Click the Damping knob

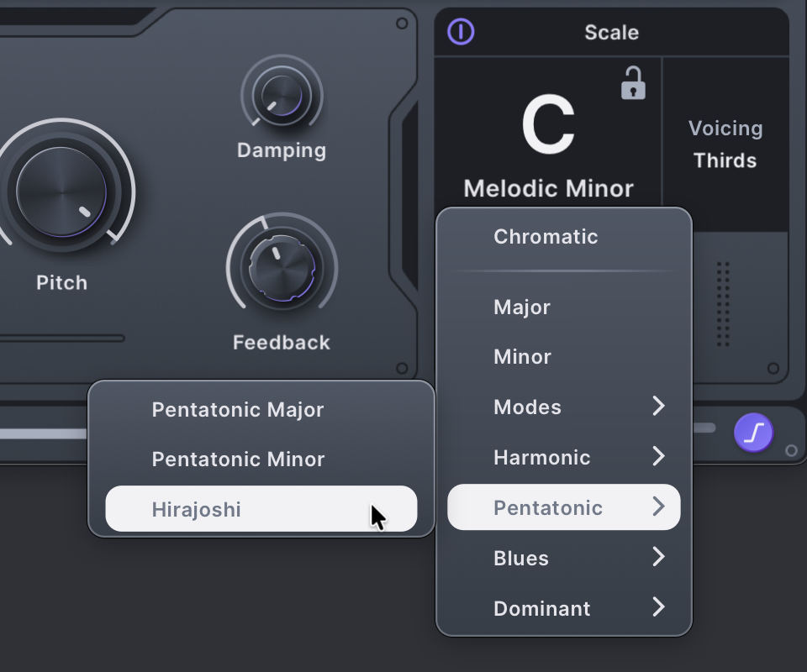[x=282, y=95]
